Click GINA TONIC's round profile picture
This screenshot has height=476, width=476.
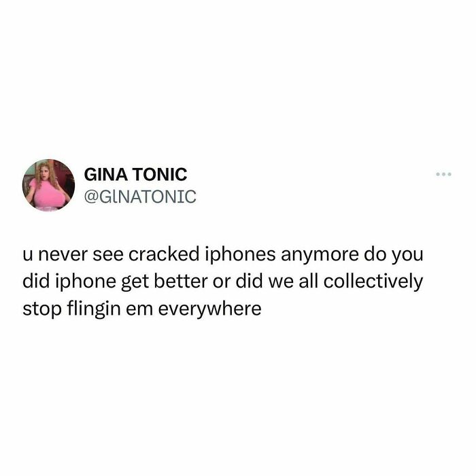pos(48,185)
